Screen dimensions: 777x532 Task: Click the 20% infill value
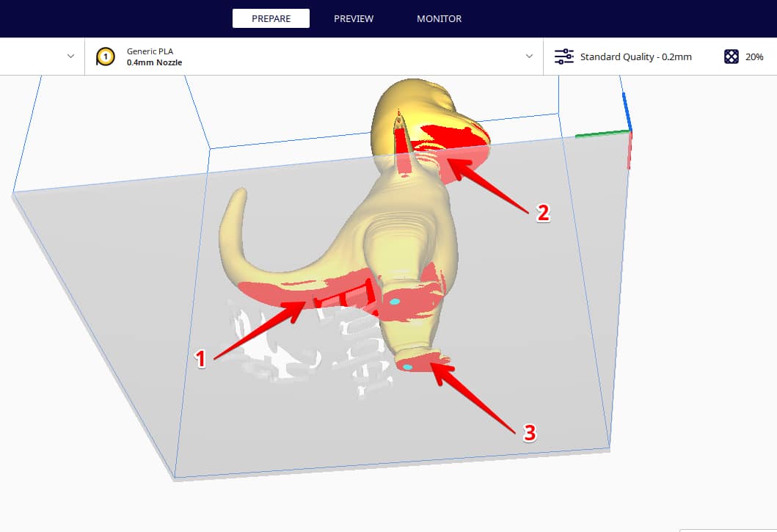tap(754, 57)
